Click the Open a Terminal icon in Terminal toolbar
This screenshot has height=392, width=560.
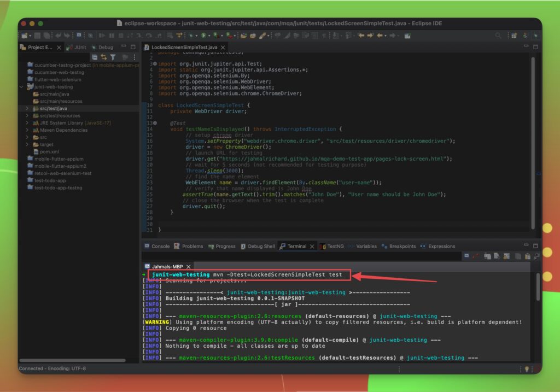point(466,256)
